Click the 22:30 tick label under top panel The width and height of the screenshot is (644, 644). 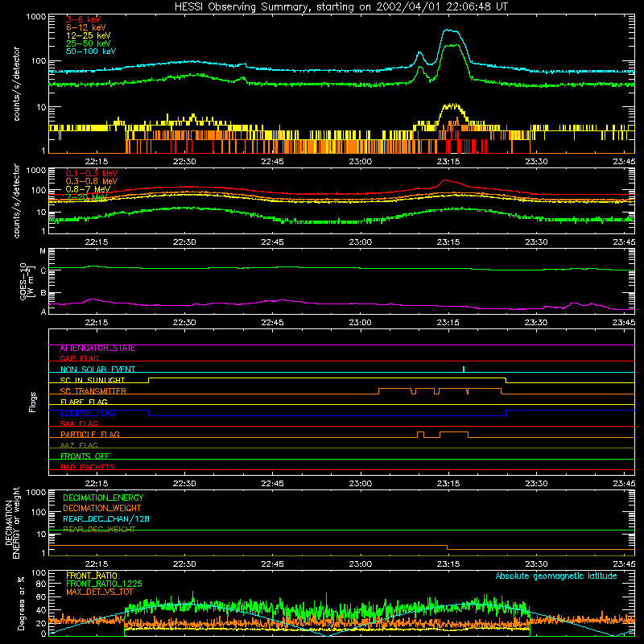pos(184,162)
